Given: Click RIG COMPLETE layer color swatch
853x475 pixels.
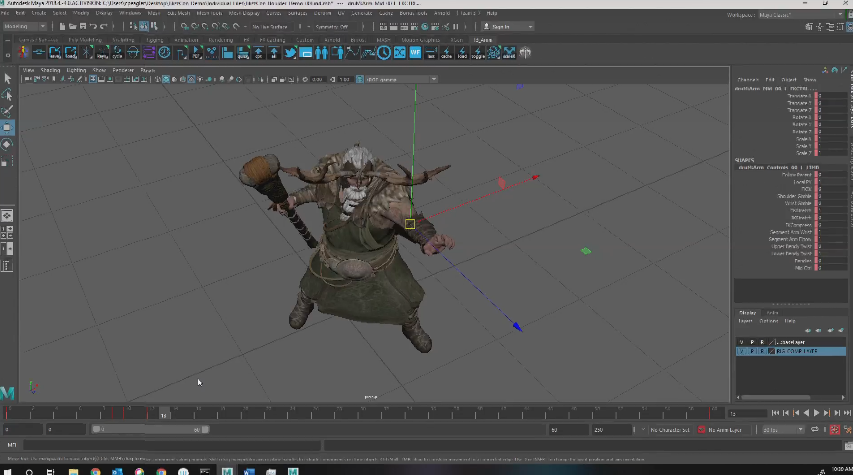Looking at the screenshot, I should coord(771,351).
